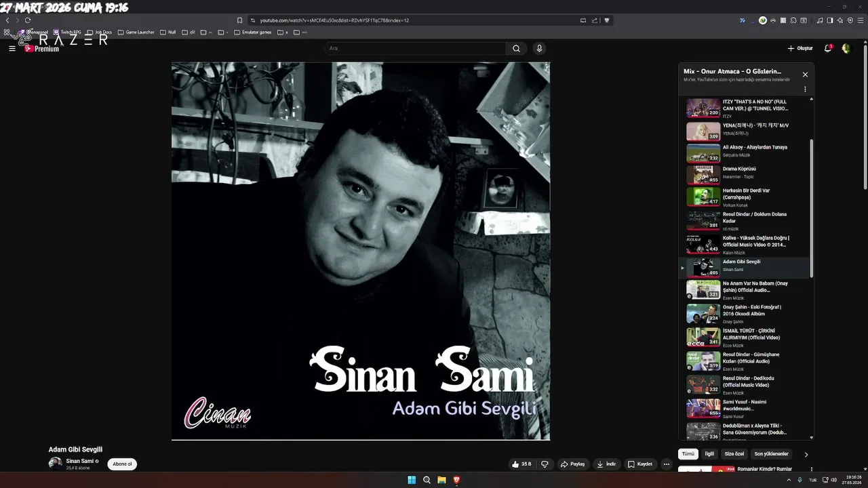Play YENA M/V playlist item
Viewport: 868px width, 488px height.
[744, 131]
